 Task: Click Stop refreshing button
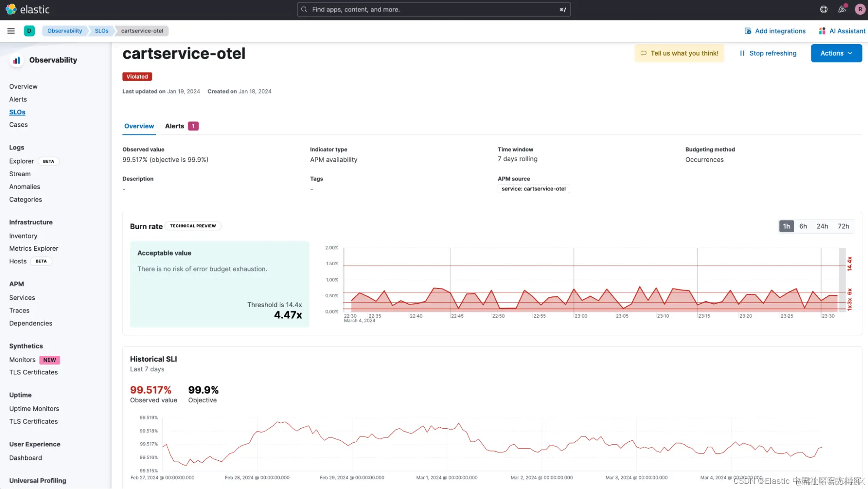768,53
